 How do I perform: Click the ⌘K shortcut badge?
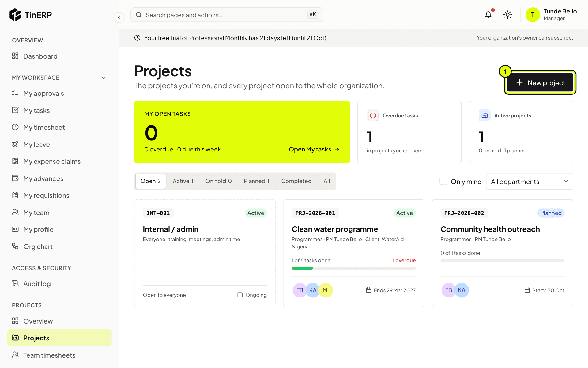click(x=313, y=14)
